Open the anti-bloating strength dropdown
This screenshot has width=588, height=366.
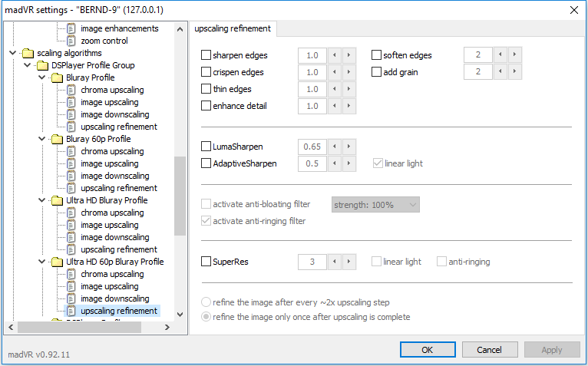click(375, 205)
